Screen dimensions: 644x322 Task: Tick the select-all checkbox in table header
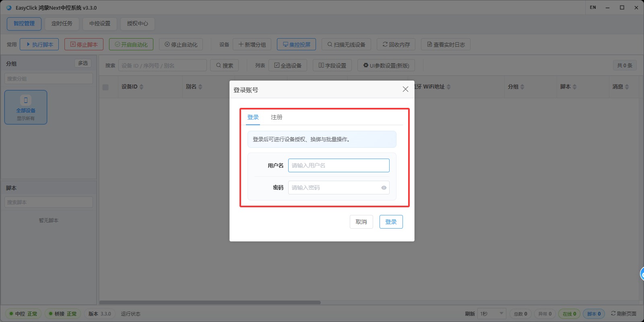(105, 87)
